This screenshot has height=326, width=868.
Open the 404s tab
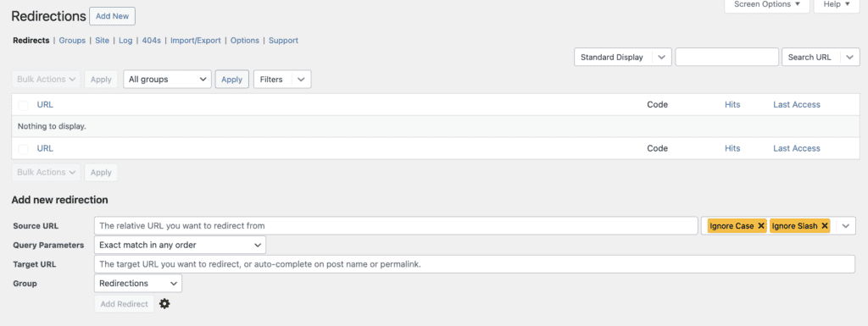tap(152, 41)
